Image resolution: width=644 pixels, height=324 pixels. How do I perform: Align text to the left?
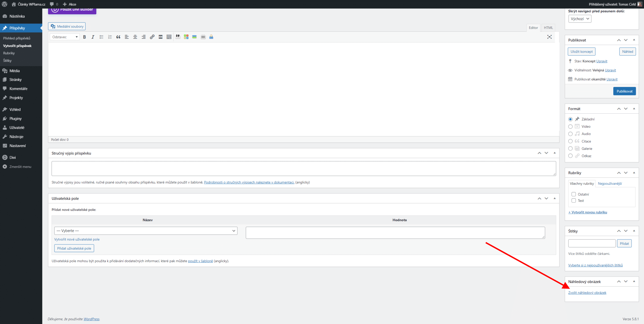[x=127, y=37]
